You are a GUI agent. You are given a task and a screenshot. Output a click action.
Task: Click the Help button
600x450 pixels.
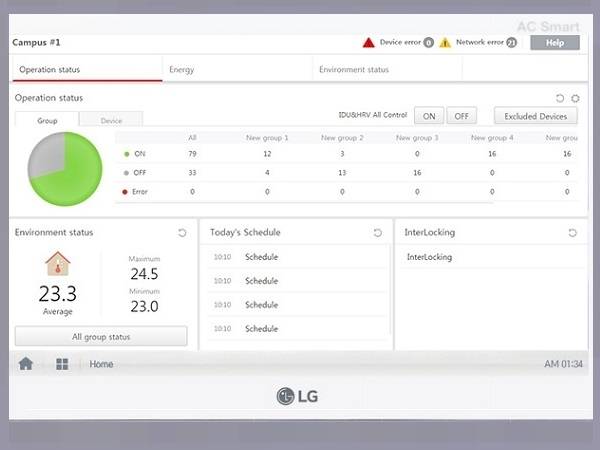(554, 43)
